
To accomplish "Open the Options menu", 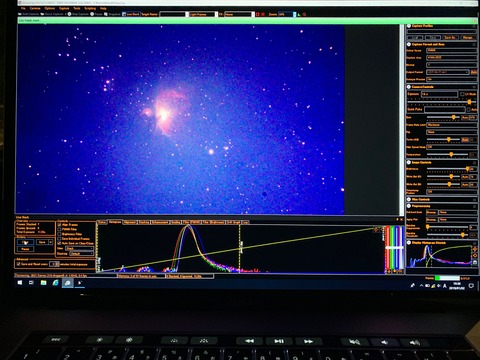I will (50, 8).
